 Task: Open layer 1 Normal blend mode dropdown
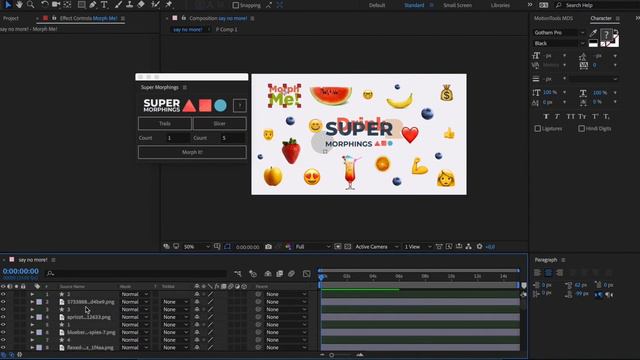pyautogui.click(x=135, y=294)
